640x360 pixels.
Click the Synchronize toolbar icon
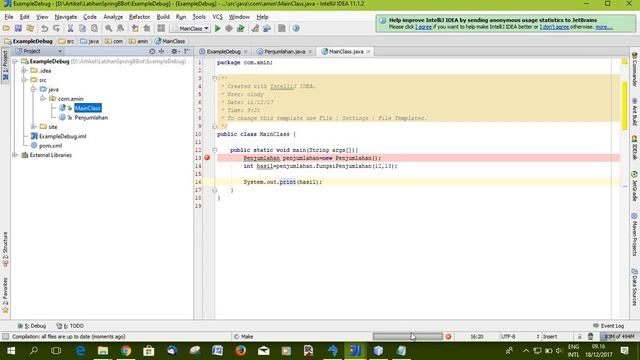[x=30, y=28]
